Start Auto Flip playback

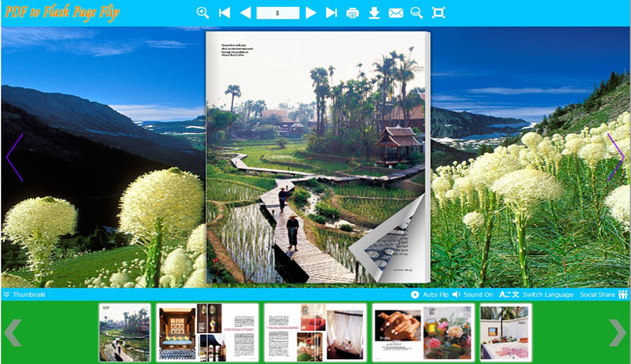pyautogui.click(x=429, y=294)
